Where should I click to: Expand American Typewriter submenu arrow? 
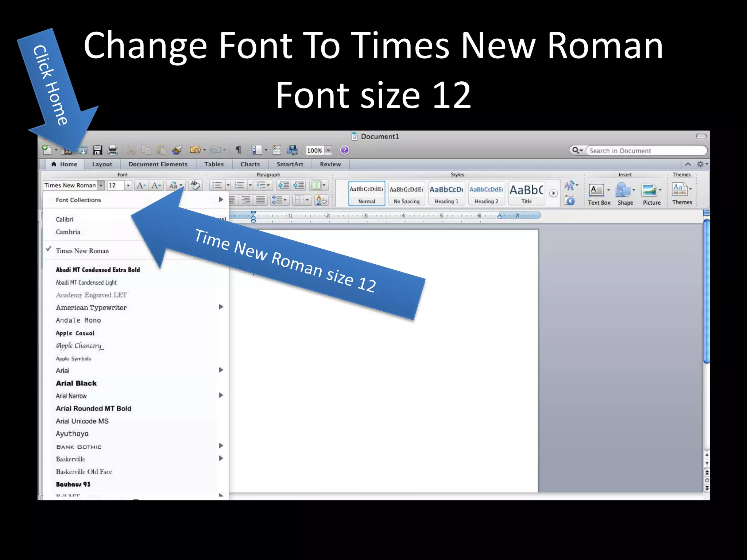point(221,307)
